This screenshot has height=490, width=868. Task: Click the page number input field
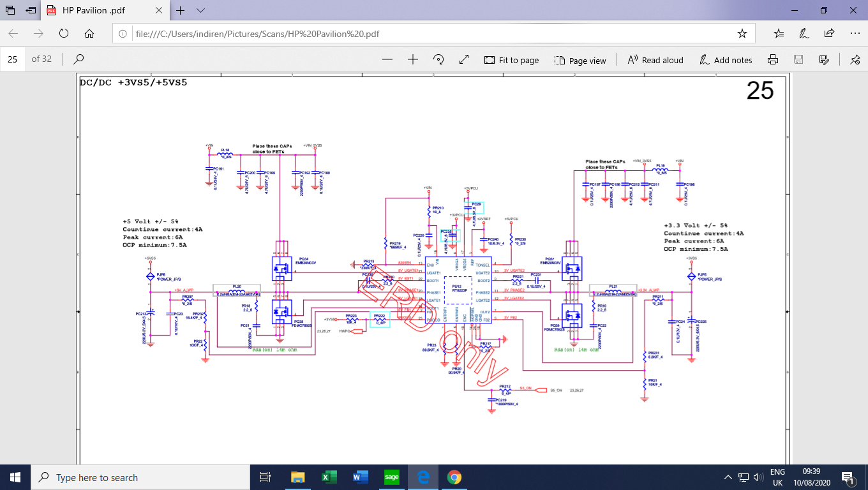pos(13,59)
